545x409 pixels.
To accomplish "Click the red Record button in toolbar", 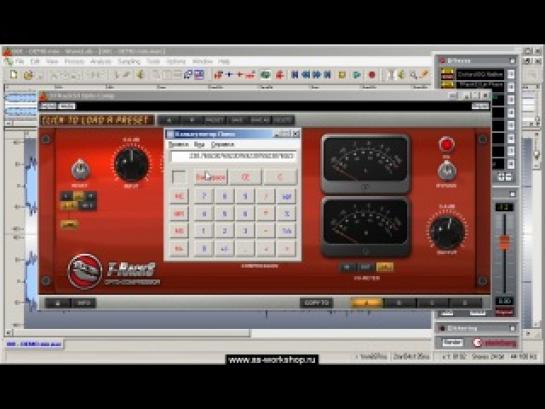I will coord(372,74).
